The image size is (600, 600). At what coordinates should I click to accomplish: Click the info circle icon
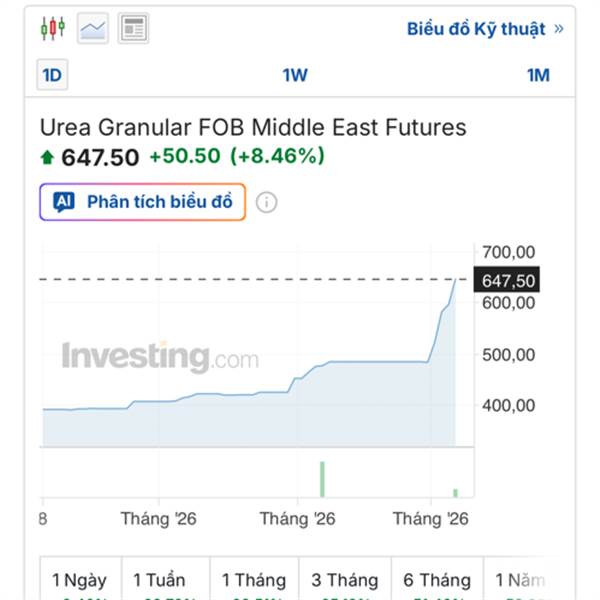(x=266, y=202)
